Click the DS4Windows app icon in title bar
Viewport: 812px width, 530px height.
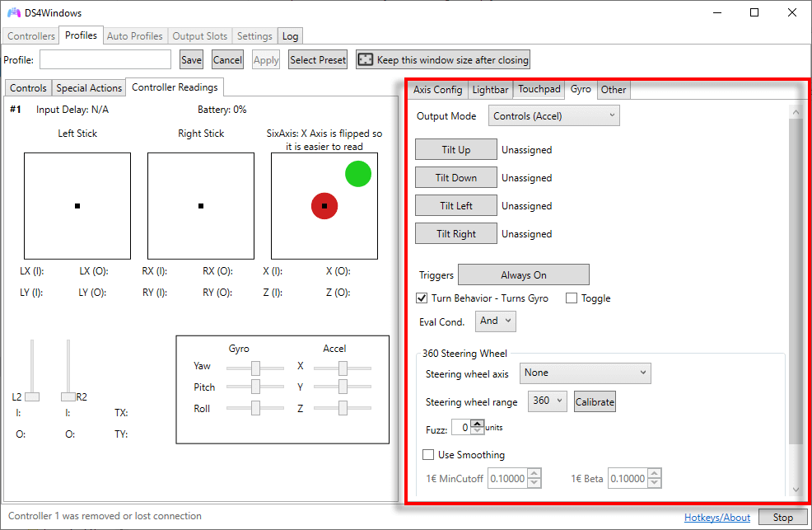tap(14, 12)
